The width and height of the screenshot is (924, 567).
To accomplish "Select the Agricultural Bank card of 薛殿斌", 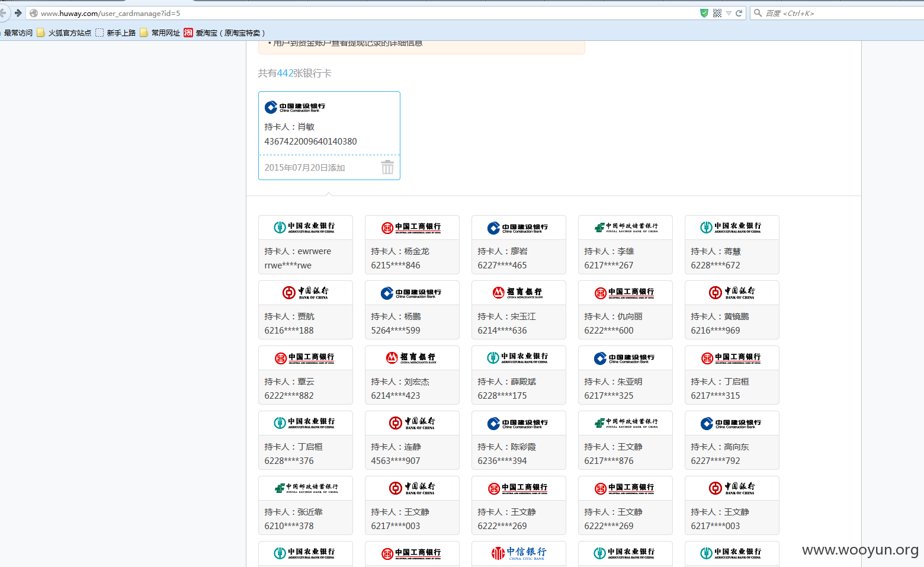I will [x=519, y=375].
